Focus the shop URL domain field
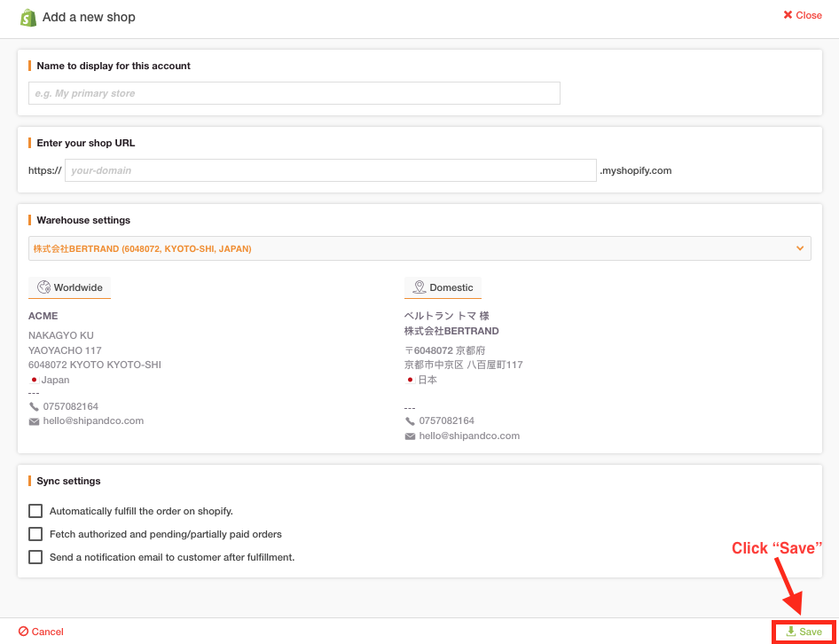Screen dimensions: 839x644 (331, 170)
